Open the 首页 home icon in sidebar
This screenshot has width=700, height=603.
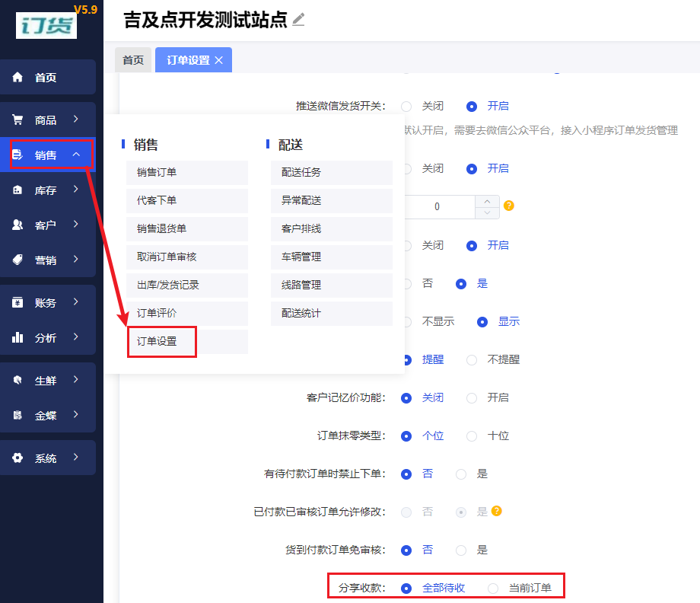(19, 77)
